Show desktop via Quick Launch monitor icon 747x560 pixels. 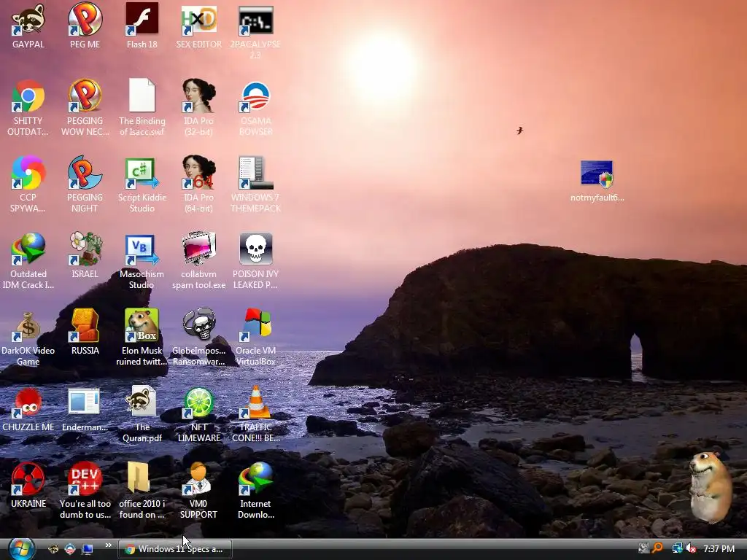click(88, 549)
